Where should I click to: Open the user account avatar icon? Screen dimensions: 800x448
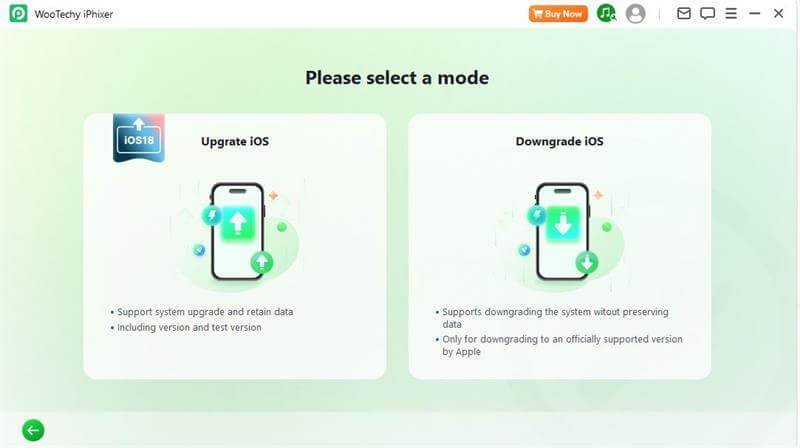pos(635,14)
